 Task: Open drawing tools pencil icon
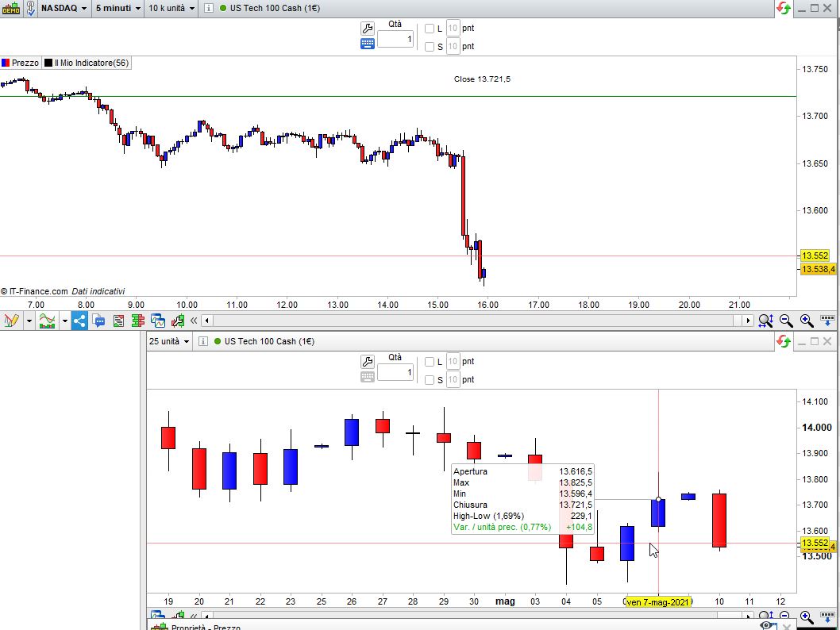click(x=11, y=321)
